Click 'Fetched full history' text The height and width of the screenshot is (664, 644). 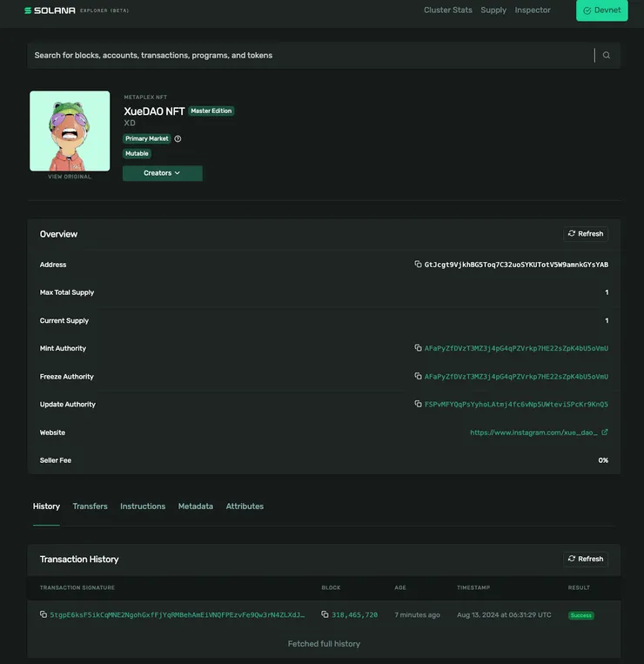click(x=324, y=644)
